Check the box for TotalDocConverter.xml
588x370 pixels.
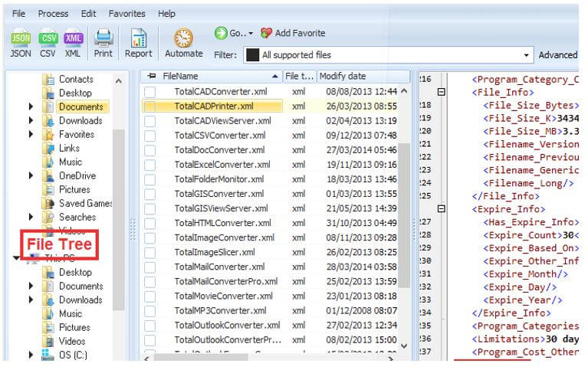(150, 150)
